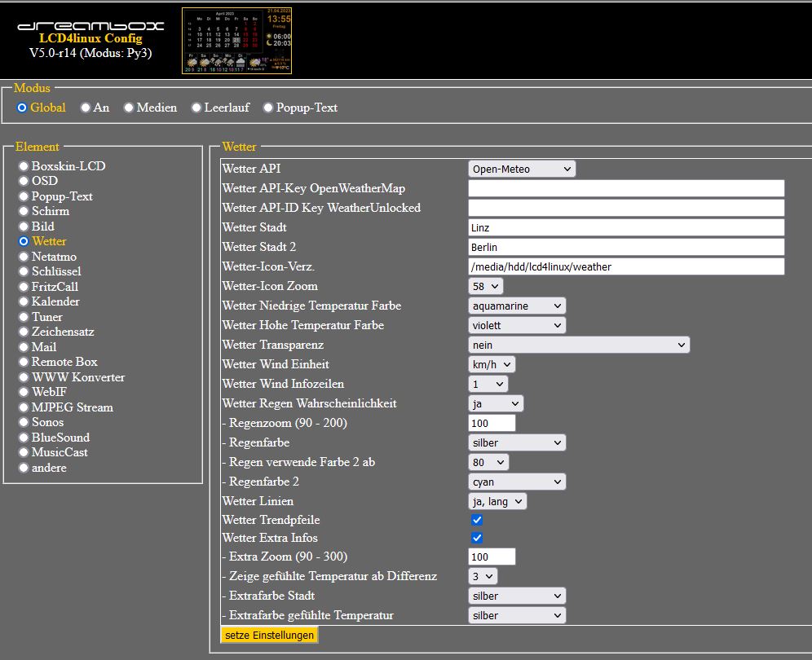
Task: Open the Wetter Wind Einheit dropdown
Action: pyautogui.click(x=492, y=364)
